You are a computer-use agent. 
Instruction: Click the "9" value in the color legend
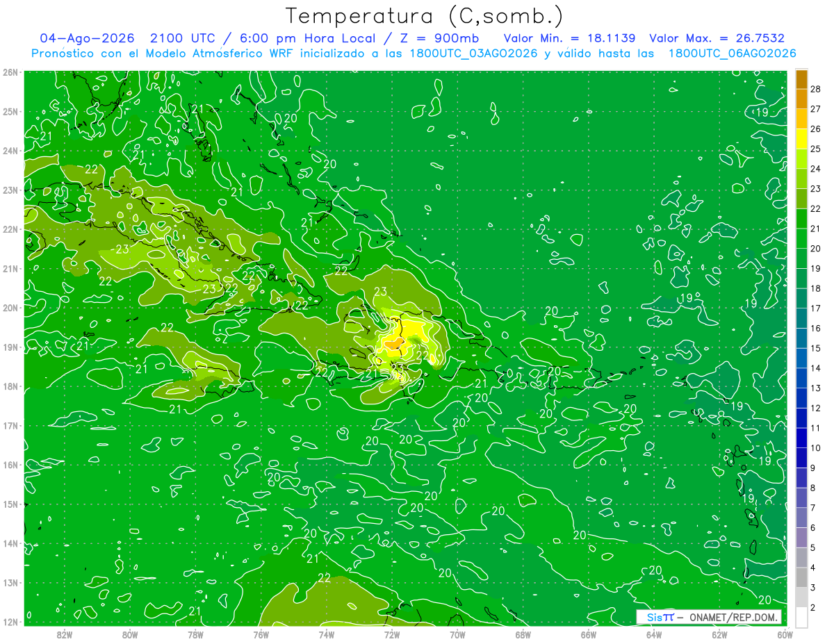[813, 468]
